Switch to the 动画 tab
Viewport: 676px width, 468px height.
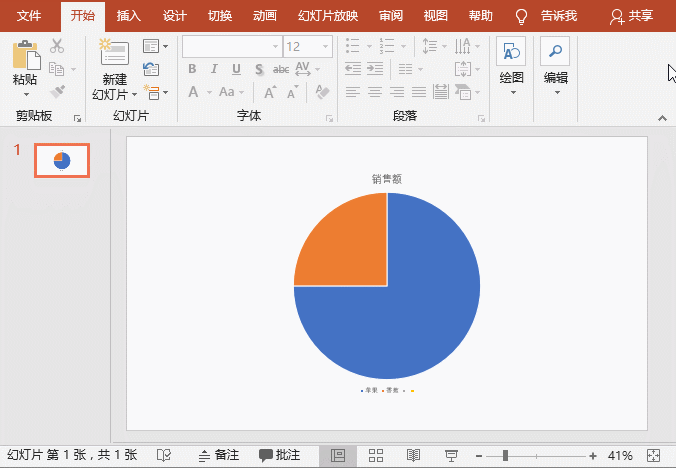265,16
